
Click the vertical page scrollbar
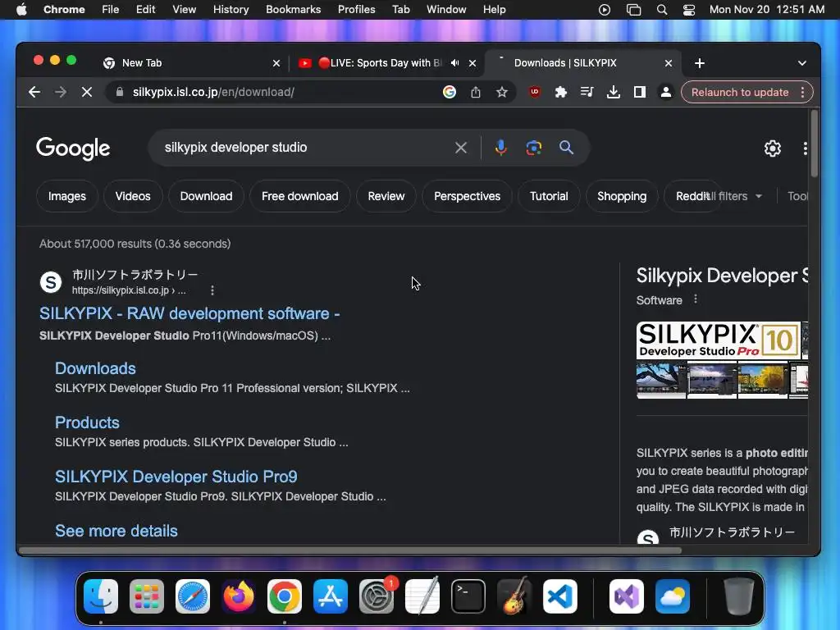pyautogui.click(x=815, y=143)
